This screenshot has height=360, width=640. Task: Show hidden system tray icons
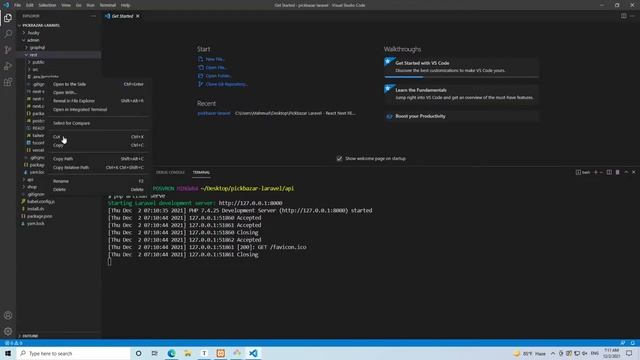pyautogui.click(x=553, y=353)
